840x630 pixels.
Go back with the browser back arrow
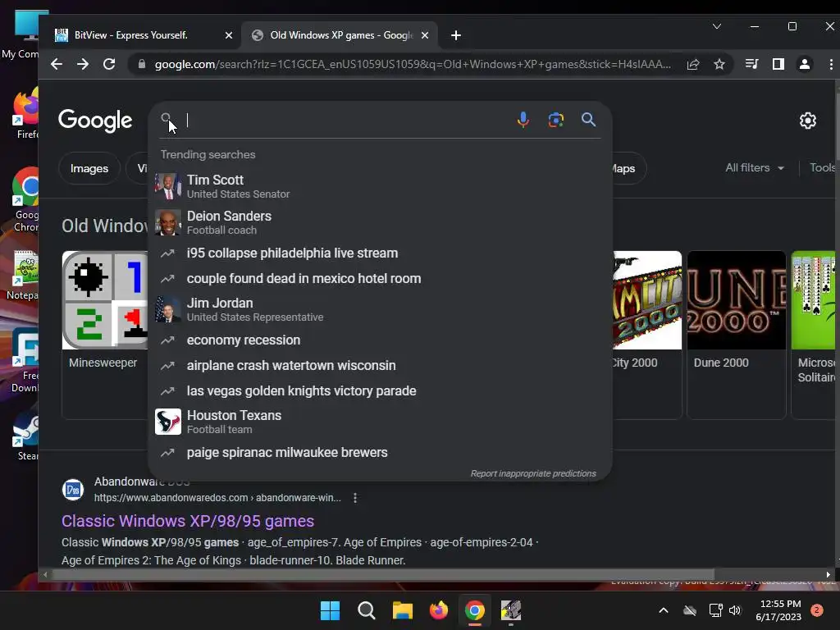click(x=57, y=64)
